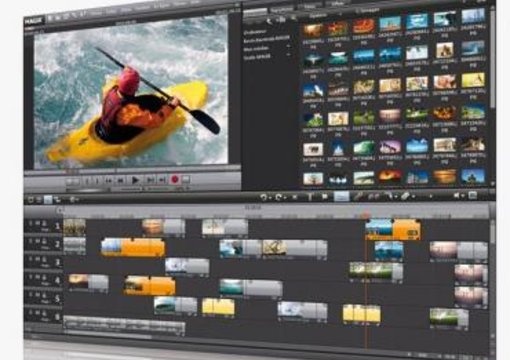
Task: Mute track 1
Action: pos(38,222)
